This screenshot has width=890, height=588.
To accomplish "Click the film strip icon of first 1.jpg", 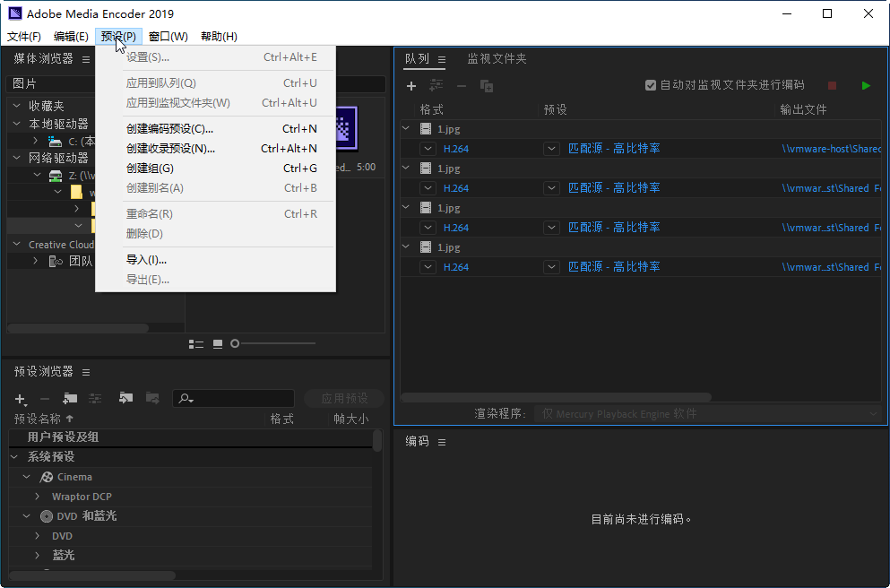I will pyautogui.click(x=426, y=129).
